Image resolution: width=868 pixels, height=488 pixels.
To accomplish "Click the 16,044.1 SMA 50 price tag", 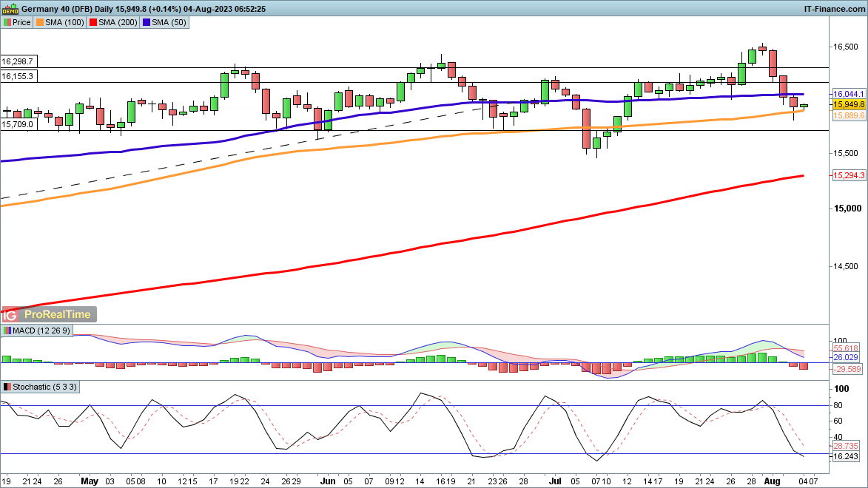I will tap(849, 95).
